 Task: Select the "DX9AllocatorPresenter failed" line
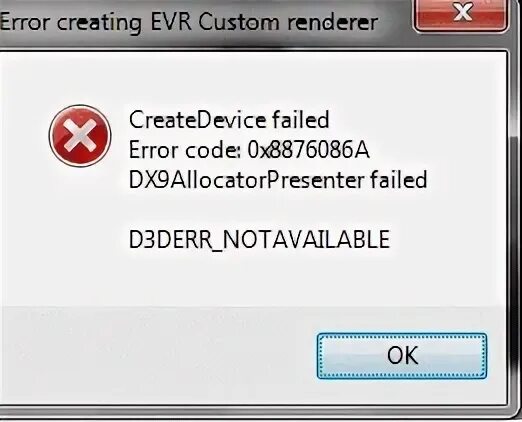278,179
